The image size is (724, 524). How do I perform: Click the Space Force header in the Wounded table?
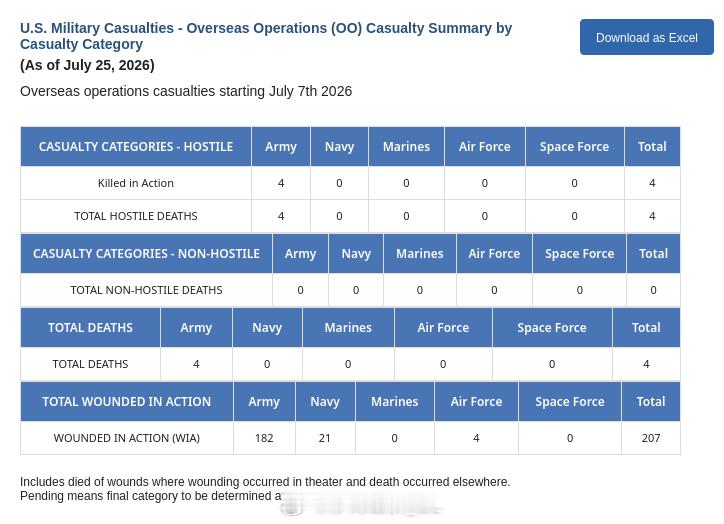point(570,402)
